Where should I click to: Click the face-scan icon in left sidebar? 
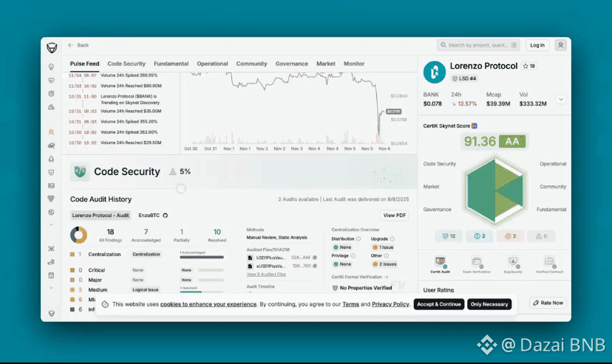[51, 249]
